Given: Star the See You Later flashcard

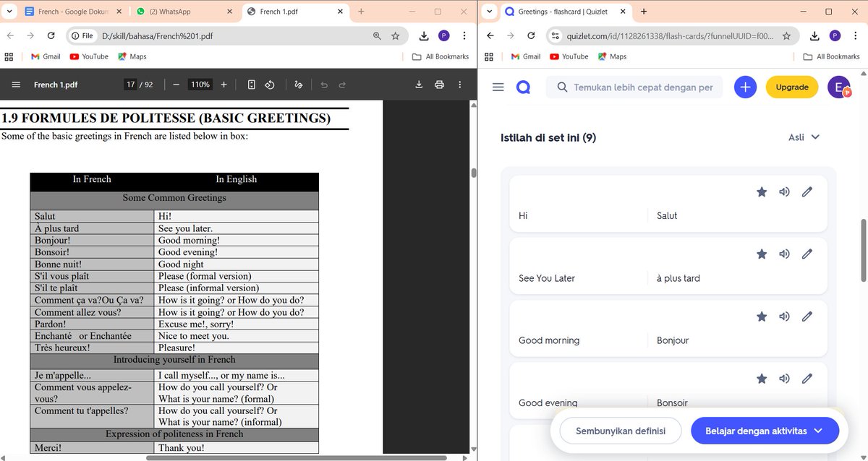Looking at the screenshot, I should click(761, 254).
